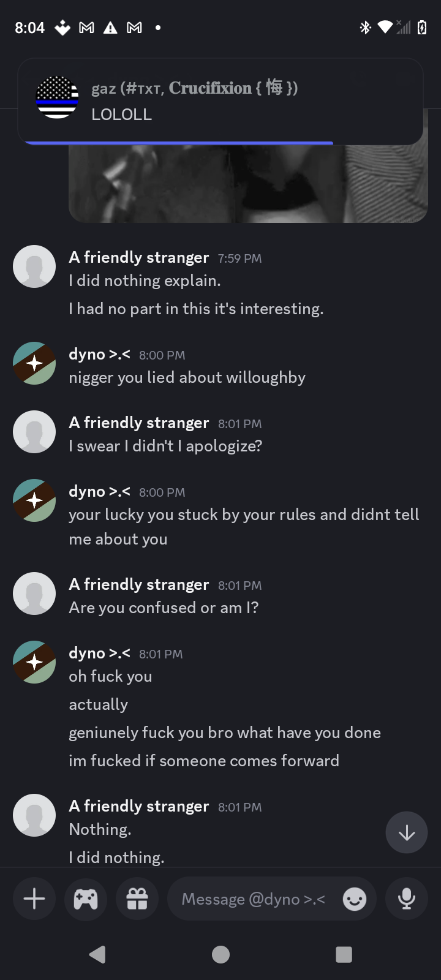
Task: Tap the Bluetooth status bar icon
Action: [366, 28]
